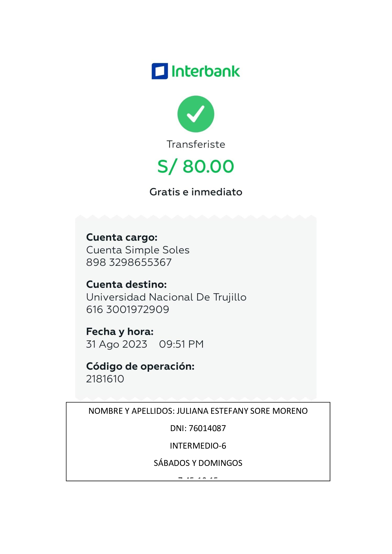Click the "Cuenta destino:" heading

pyautogui.click(x=127, y=284)
